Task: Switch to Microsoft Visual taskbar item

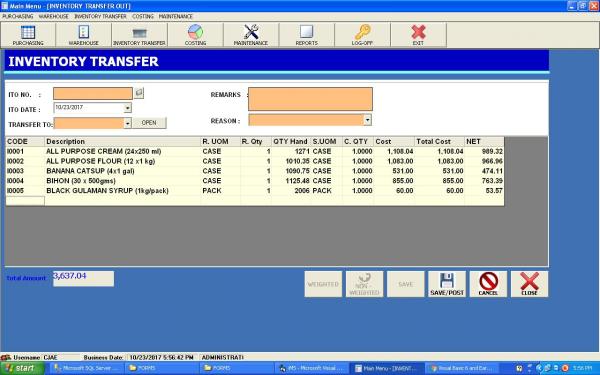Action: 312,368
